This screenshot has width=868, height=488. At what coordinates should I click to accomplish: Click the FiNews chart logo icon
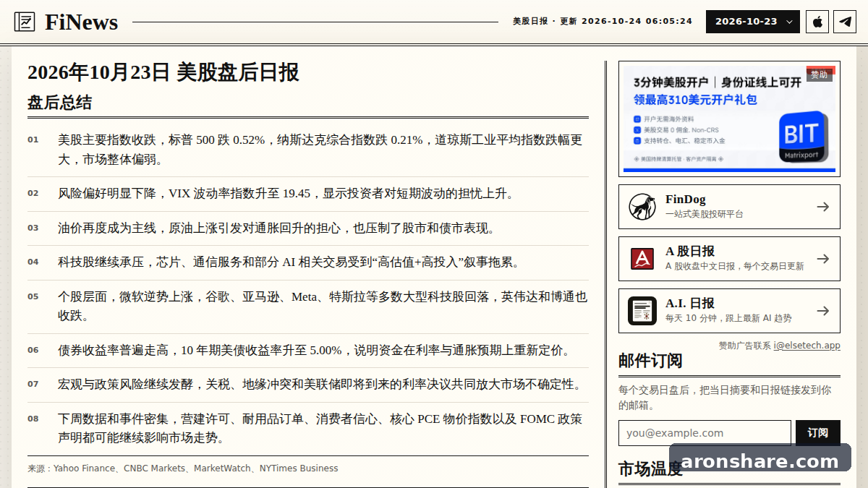[x=25, y=22]
